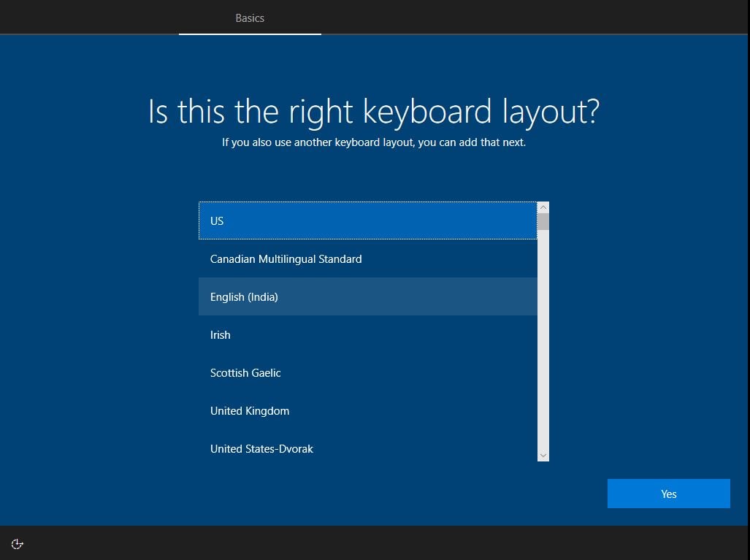Select the US keyboard layout
This screenshot has height=560, width=750.
[x=368, y=220]
